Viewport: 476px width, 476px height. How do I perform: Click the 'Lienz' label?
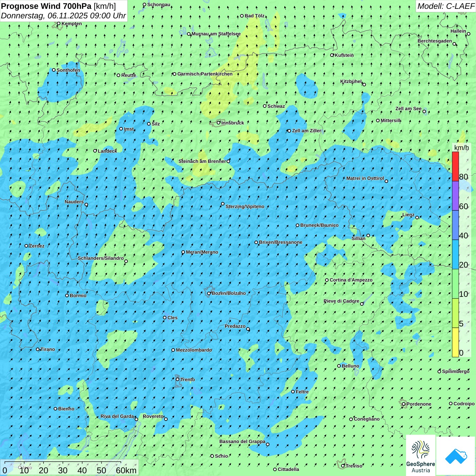tap(408, 215)
